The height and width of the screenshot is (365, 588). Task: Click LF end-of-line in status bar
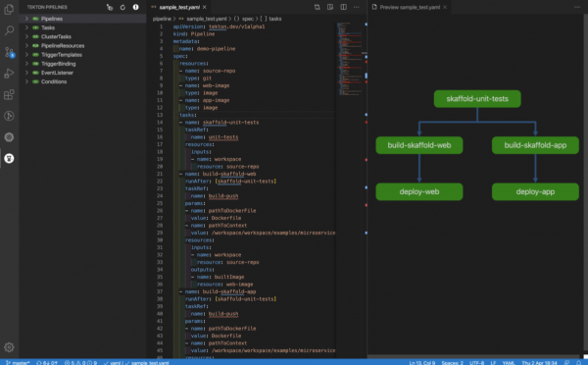[x=493, y=363]
